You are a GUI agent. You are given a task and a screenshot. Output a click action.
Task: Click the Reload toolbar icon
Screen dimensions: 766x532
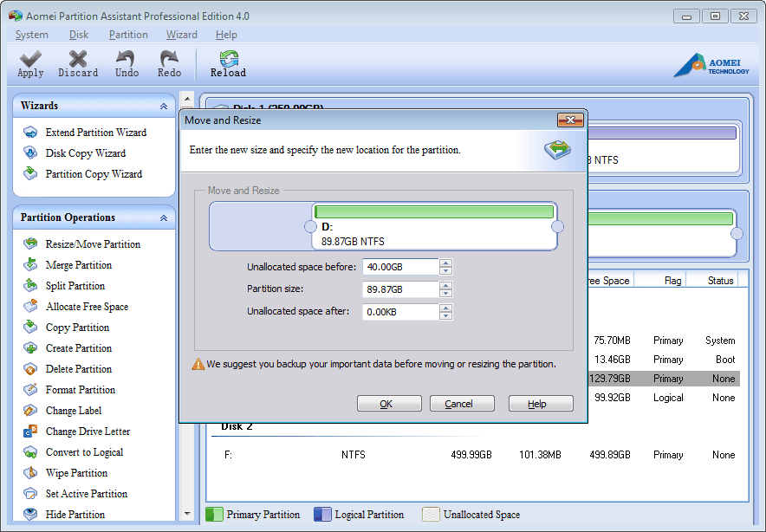(228, 59)
